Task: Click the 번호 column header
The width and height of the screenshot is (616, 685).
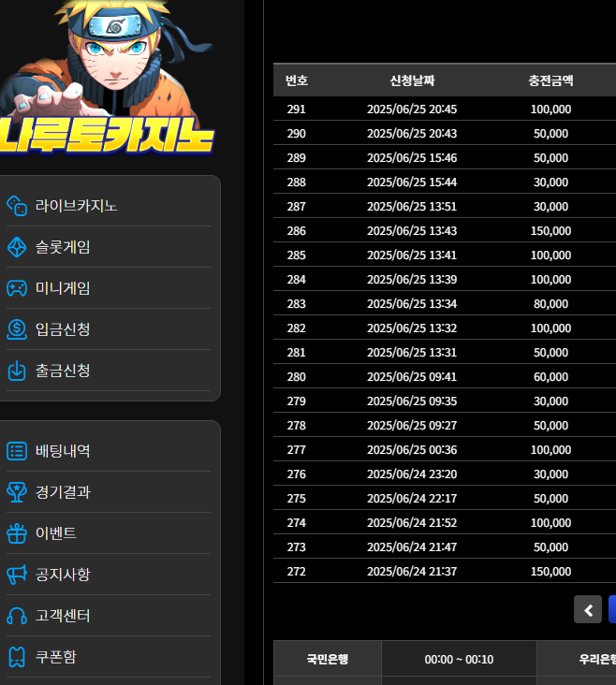Action: [x=297, y=80]
